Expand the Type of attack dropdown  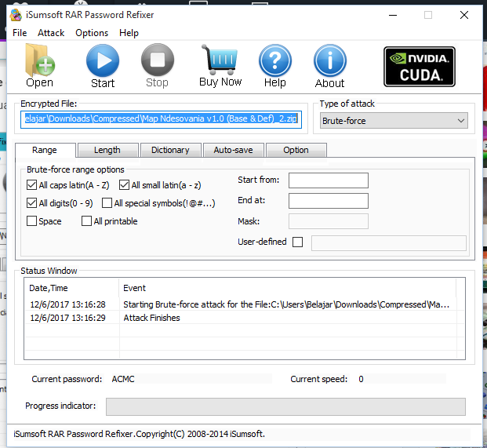(x=394, y=121)
